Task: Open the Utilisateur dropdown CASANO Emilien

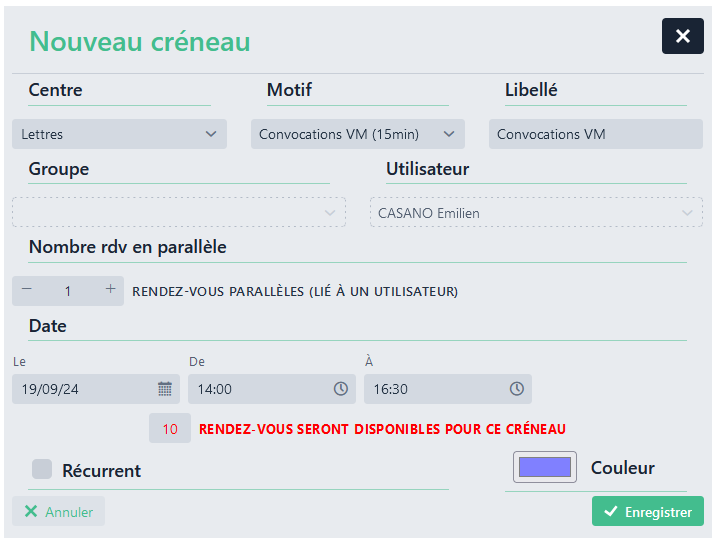Action: [x=536, y=213]
